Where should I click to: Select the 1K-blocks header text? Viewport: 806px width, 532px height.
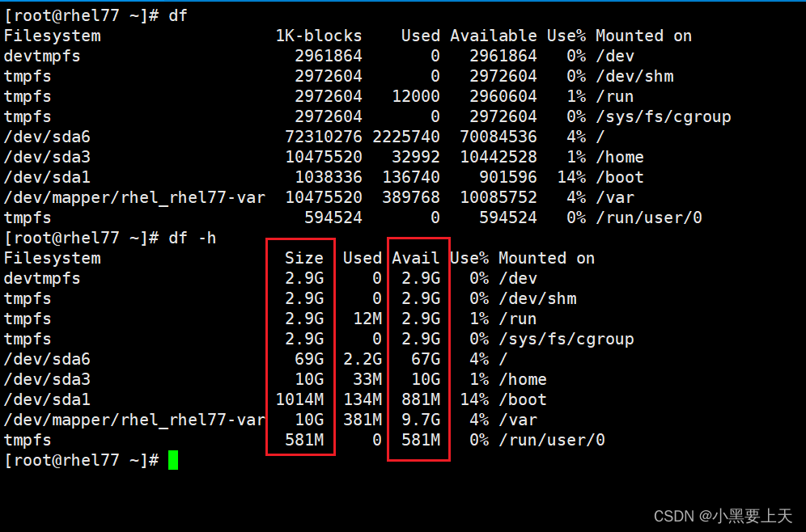[320, 36]
